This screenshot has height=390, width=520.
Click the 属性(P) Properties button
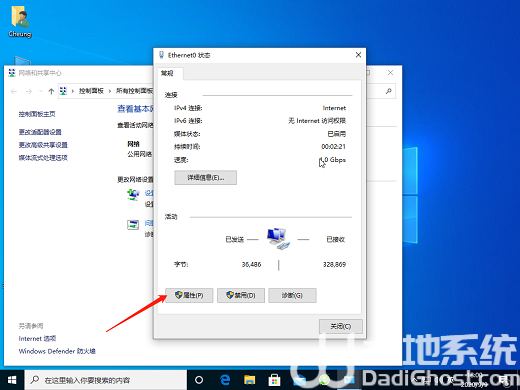[x=189, y=295]
